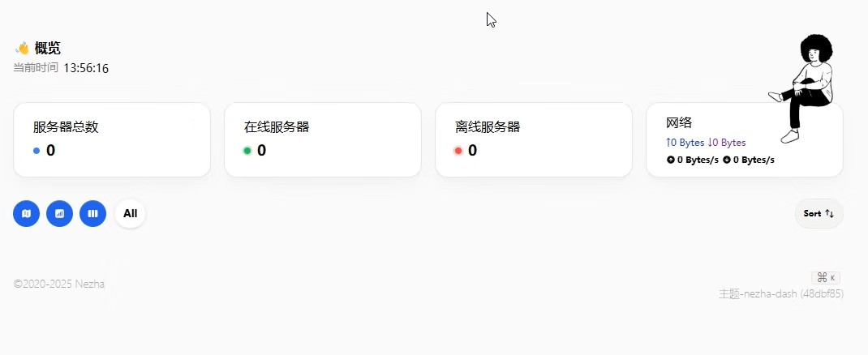
Task: Switch to the columns layout icon
Action: (92, 214)
